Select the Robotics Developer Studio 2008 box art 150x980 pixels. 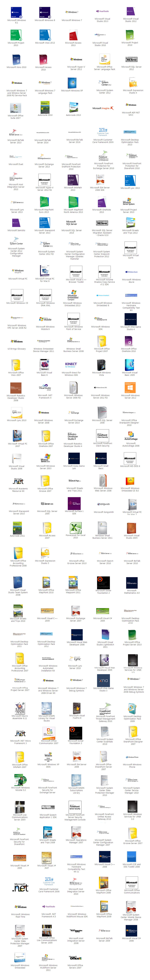[x=16, y=388]
